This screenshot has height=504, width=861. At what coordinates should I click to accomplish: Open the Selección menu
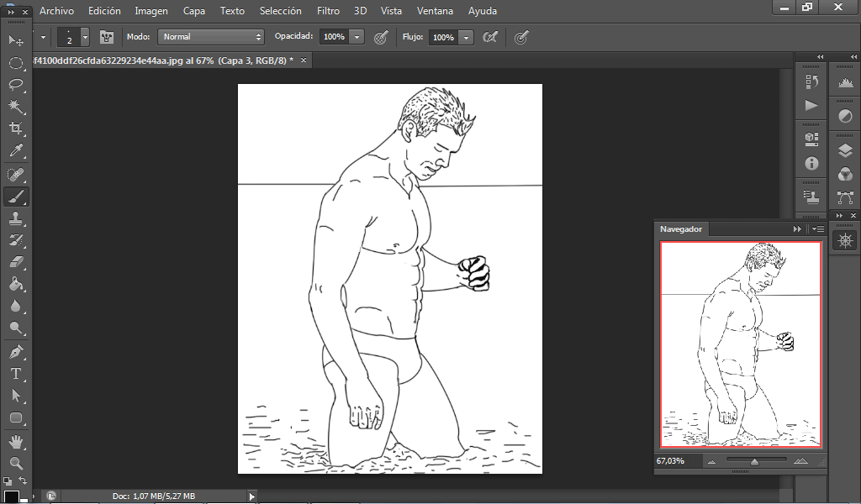[281, 10]
